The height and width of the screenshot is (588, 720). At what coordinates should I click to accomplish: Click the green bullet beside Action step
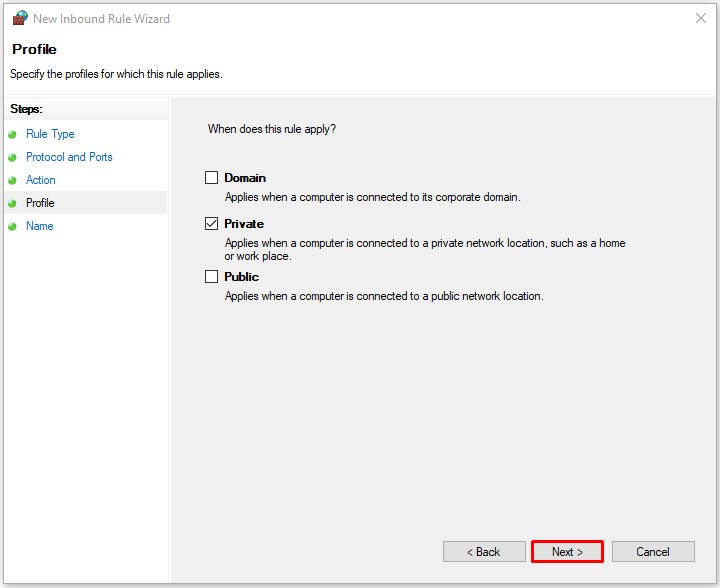(12, 180)
